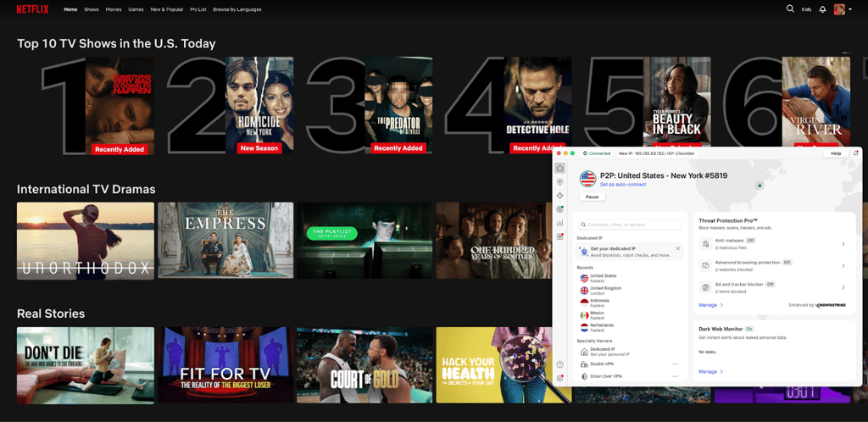The width and height of the screenshot is (868, 422).
Task: Open The Empress thumbnail
Action: coord(225,241)
